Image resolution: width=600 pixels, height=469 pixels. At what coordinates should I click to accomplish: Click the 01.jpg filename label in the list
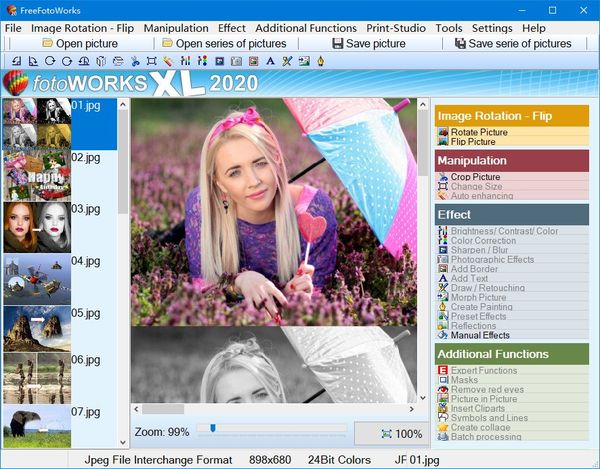click(x=86, y=106)
